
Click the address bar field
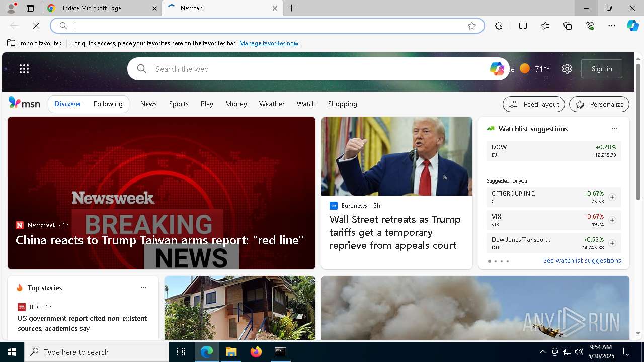[x=267, y=26]
